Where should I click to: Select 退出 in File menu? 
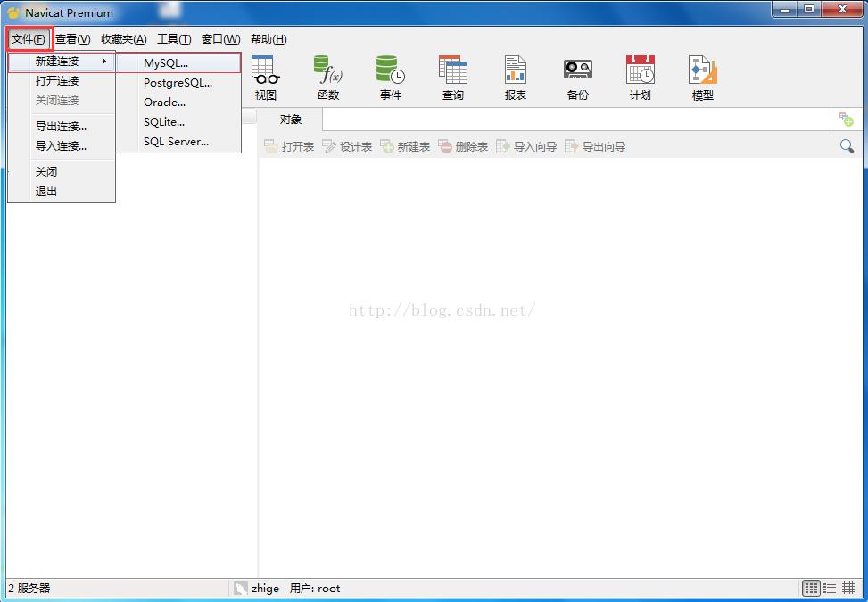click(x=61, y=192)
